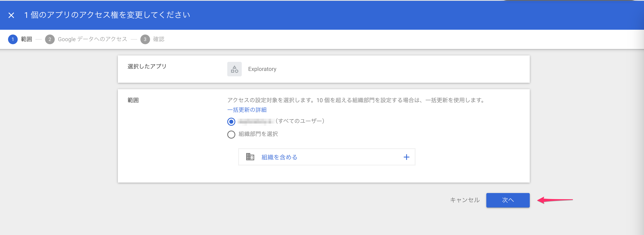Click the plus icon to include organization
Image resolution: width=644 pixels, height=235 pixels.
(x=406, y=157)
